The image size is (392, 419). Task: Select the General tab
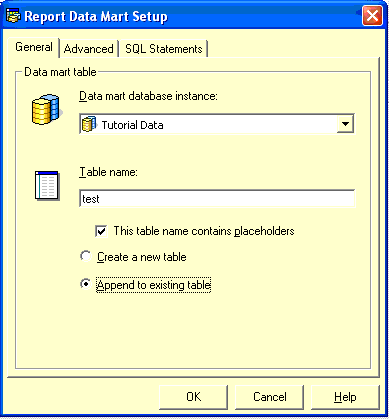tap(34, 47)
